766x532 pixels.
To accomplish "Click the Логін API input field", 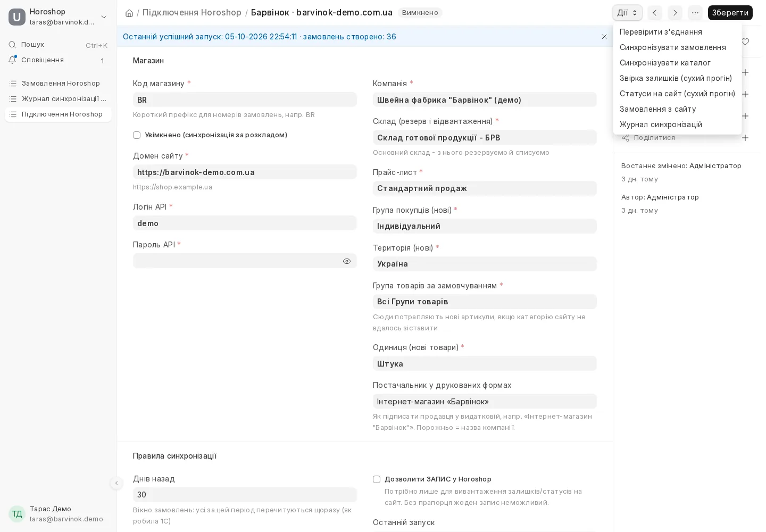I will pos(245,223).
